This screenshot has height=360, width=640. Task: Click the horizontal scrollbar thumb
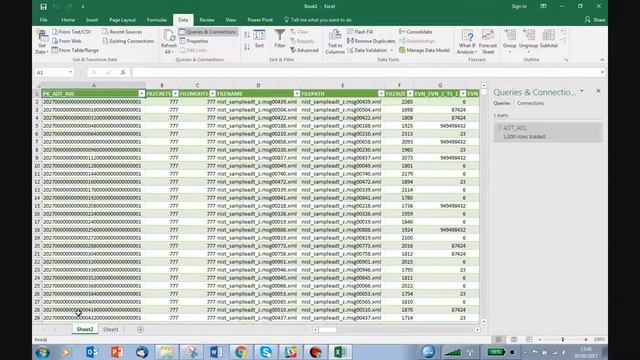point(328,330)
